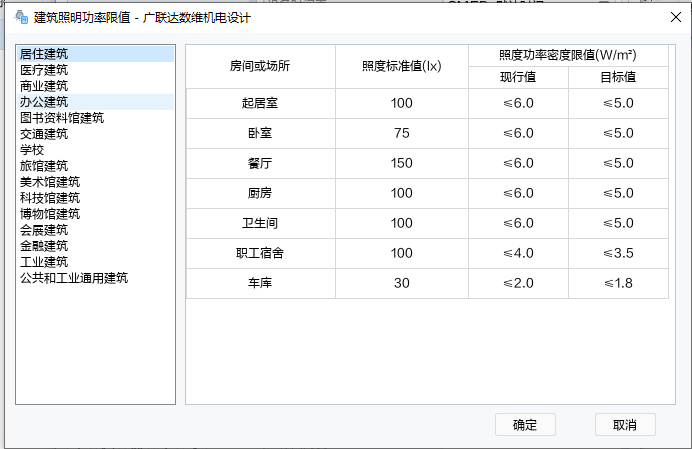Click the 现行值 sub-header
The image size is (692, 449).
(x=518, y=77)
